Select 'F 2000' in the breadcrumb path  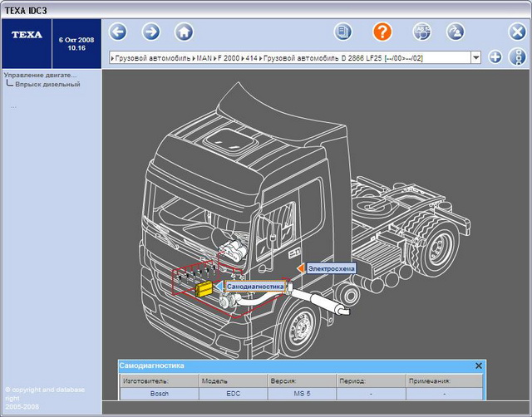[229, 58]
